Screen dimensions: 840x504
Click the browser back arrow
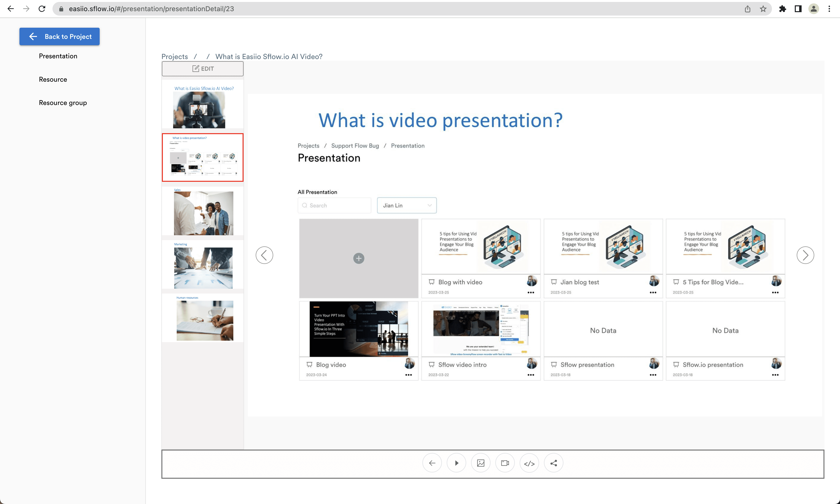10,9
